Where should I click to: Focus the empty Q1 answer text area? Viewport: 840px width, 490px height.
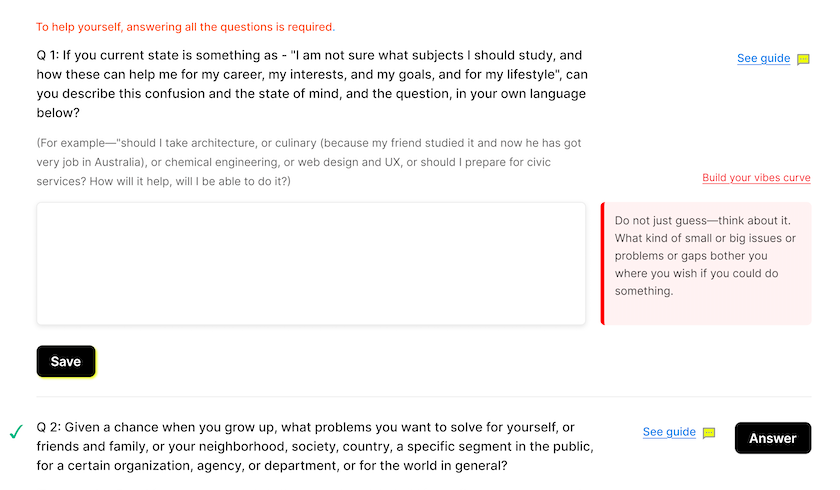(311, 263)
